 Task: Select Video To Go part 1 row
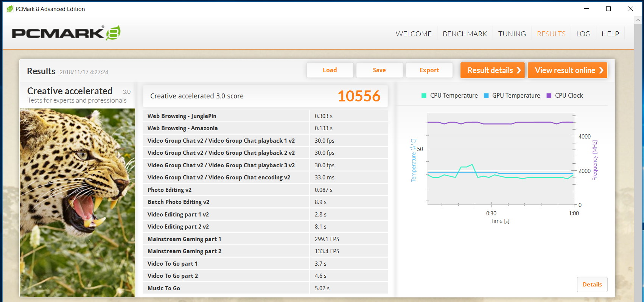[x=265, y=264]
